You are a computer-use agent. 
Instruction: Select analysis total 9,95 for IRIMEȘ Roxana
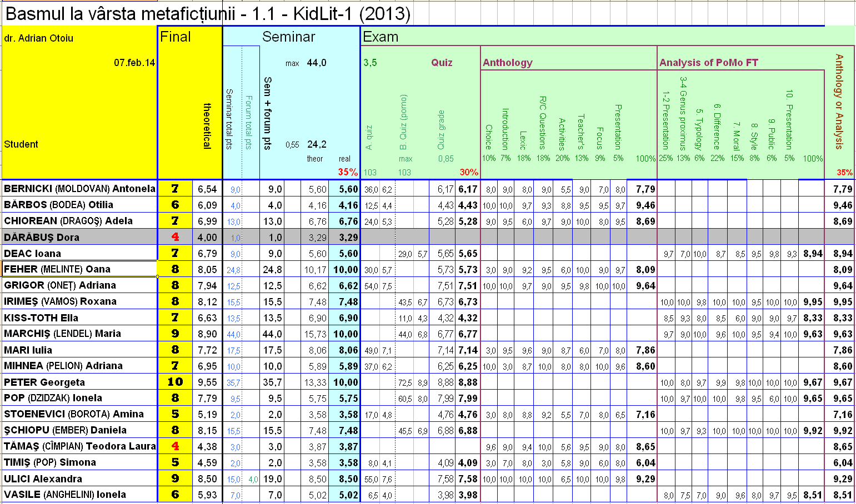813,302
